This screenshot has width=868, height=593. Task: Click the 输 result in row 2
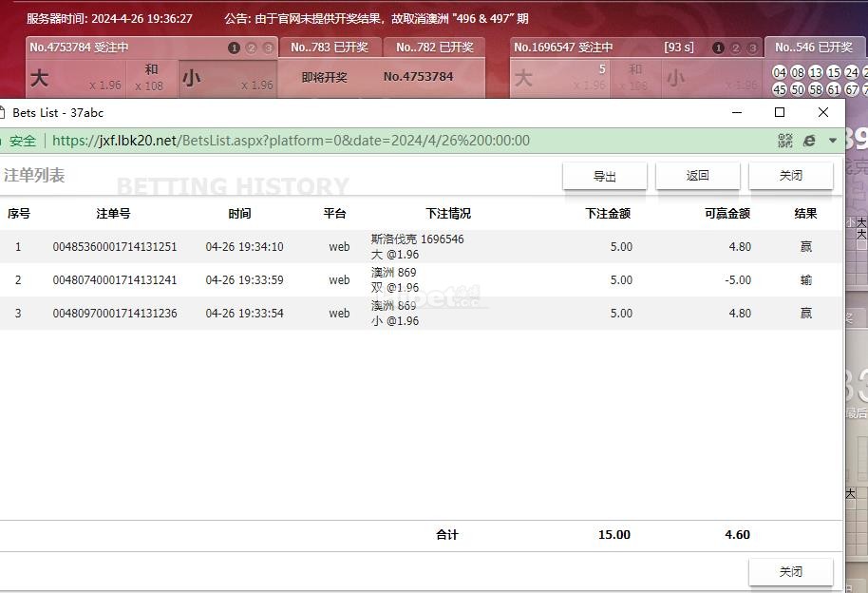pos(806,280)
